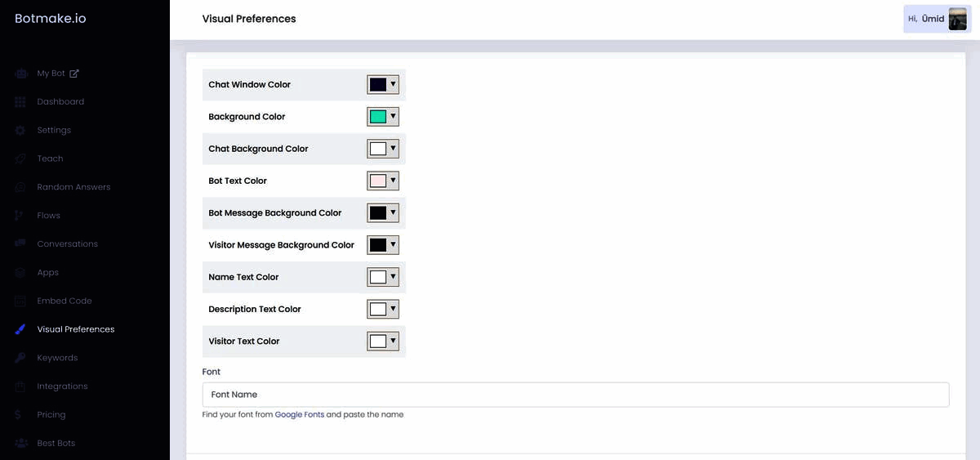Viewport: 980px width, 460px height.
Task: Click the Pricing dollar icon
Action: pos(18,415)
